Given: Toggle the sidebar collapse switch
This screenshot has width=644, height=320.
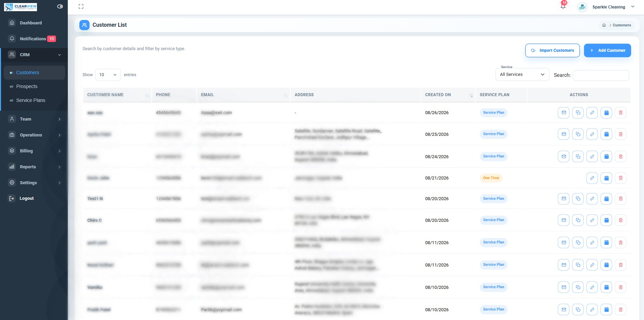Looking at the screenshot, I should [60, 6].
